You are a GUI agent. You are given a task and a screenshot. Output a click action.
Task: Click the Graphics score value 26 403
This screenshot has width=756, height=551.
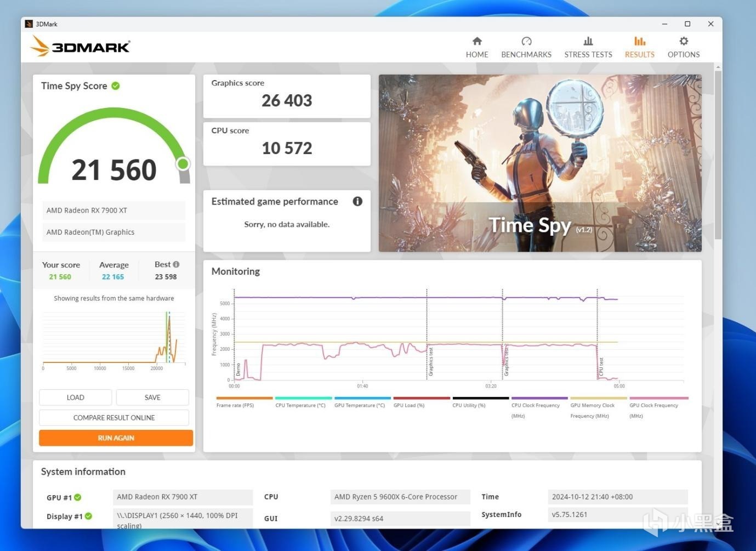[287, 100]
